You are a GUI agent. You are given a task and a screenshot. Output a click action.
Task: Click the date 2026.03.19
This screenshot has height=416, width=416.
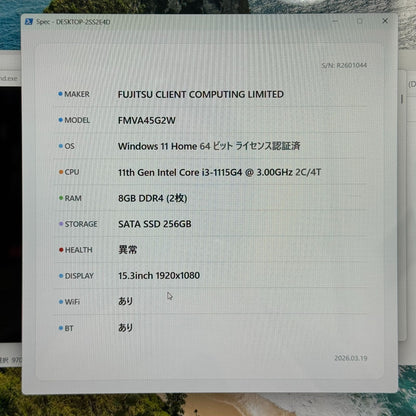click(351, 358)
